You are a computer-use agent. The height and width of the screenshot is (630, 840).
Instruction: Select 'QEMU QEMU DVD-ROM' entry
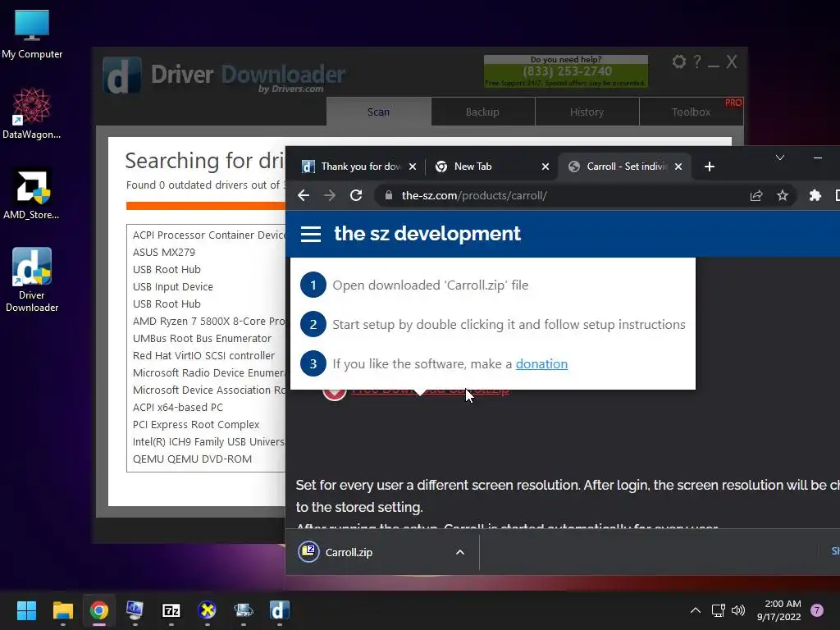(192, 459)
